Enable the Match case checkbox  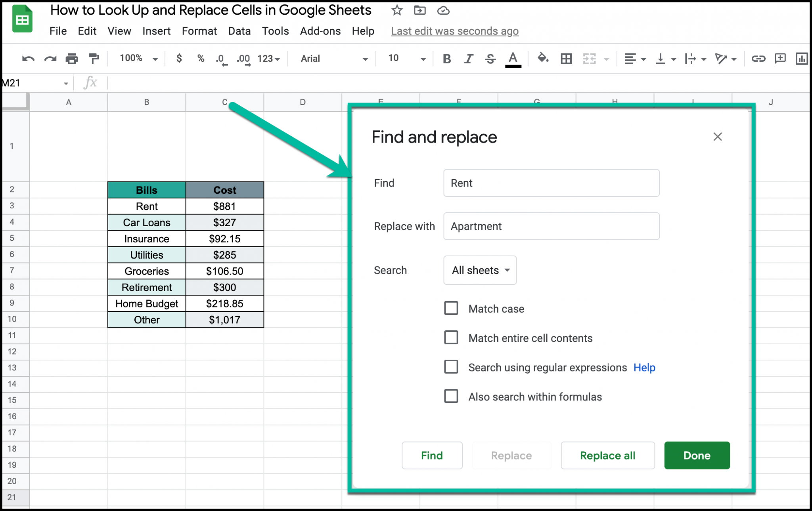[451, 308]
